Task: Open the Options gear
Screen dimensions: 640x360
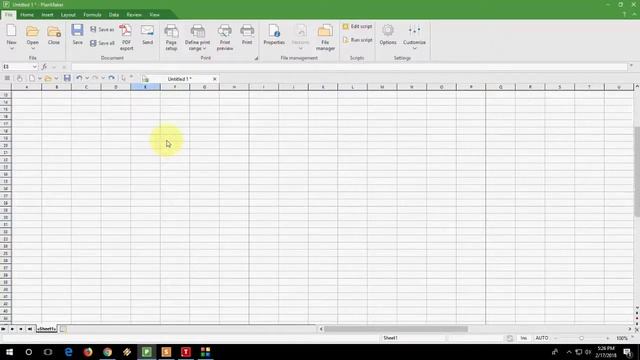Action: tap(388, 35)
